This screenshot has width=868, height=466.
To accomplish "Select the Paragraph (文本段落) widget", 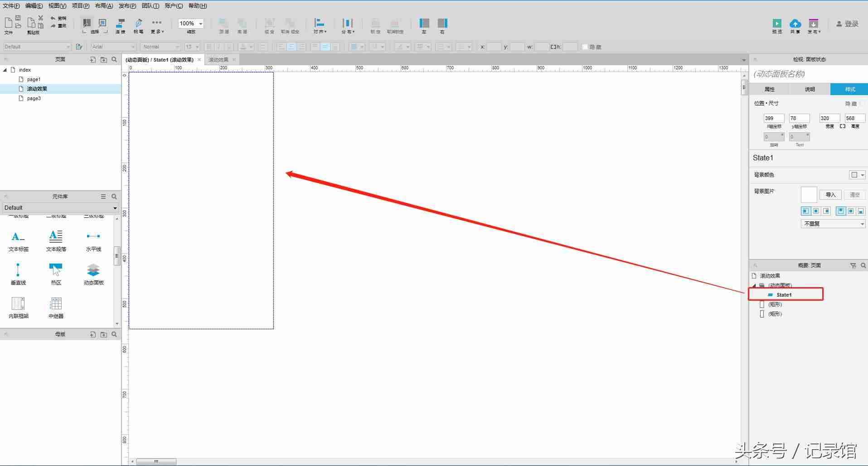I will pos(56,240).
